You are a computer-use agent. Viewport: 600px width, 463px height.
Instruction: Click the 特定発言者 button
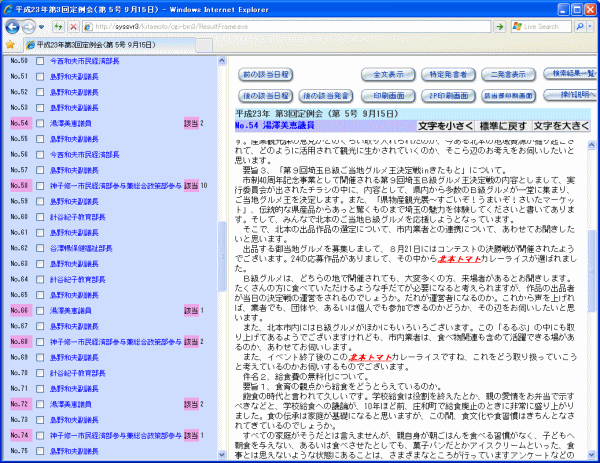(x=448, y=74)
